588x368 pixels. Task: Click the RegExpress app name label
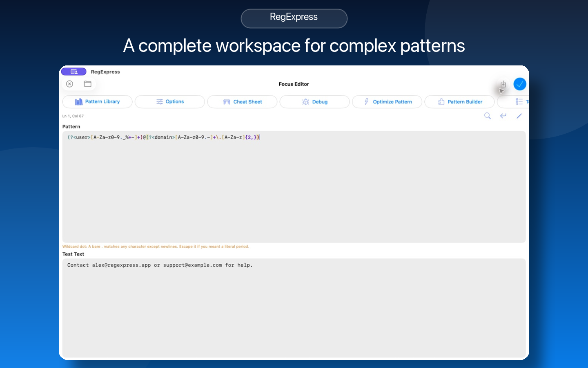105,72
